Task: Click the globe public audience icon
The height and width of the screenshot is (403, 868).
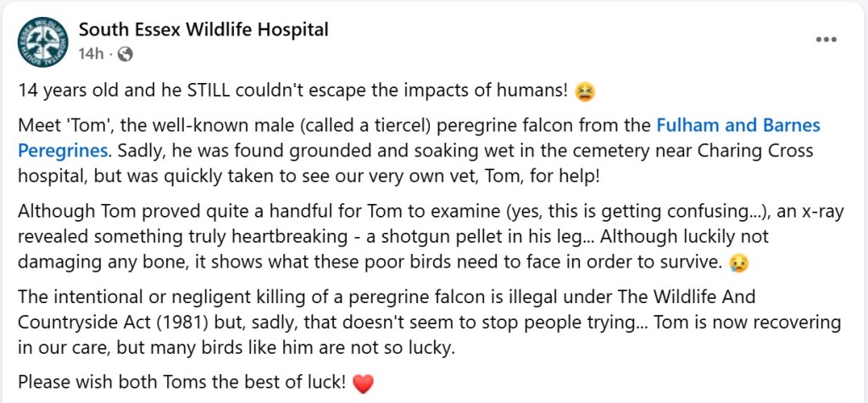Action: (x=125, y=54)
